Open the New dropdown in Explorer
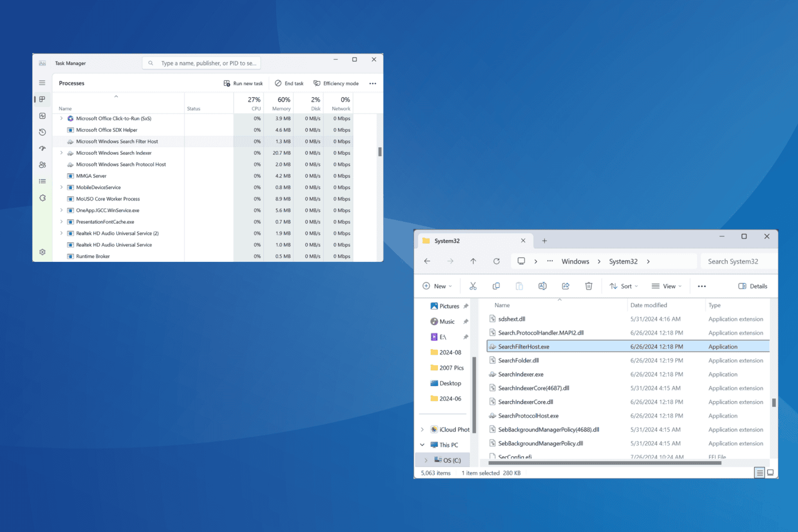Viewport: 798px width, 532px height. tap(437, 286)
